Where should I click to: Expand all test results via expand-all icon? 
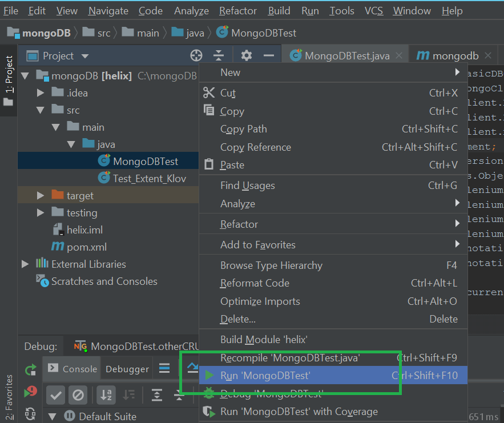(157, 395)
